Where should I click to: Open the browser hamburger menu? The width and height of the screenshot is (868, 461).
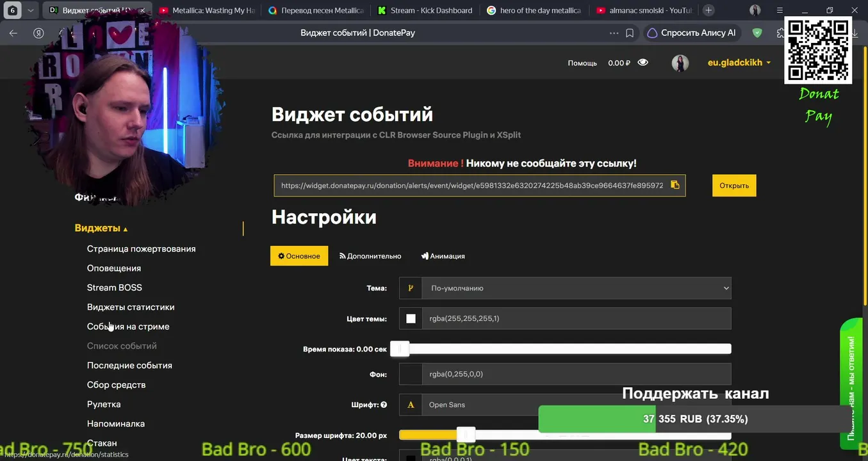point(780,10)
